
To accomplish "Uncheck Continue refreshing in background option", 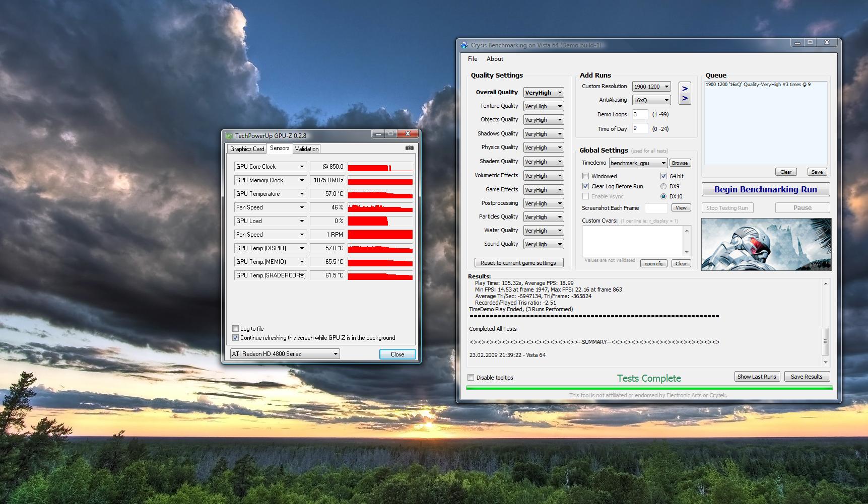I will [235, 338].
